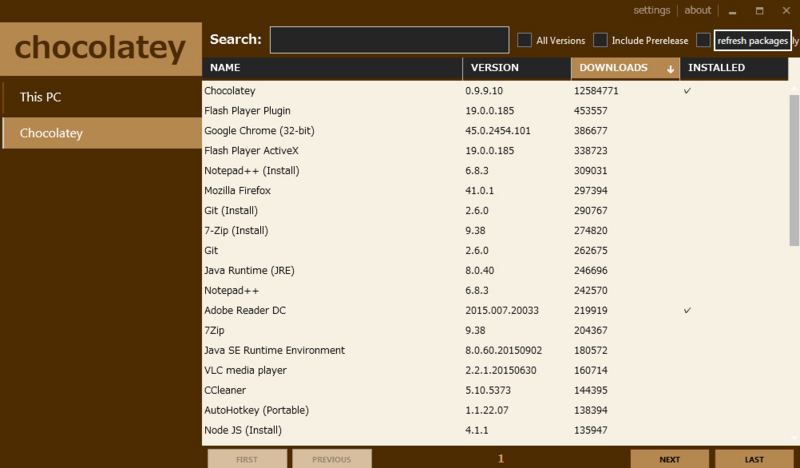Select the Git (Install) row
Screen dimensions: 800x468
click(x=495, y=210)
